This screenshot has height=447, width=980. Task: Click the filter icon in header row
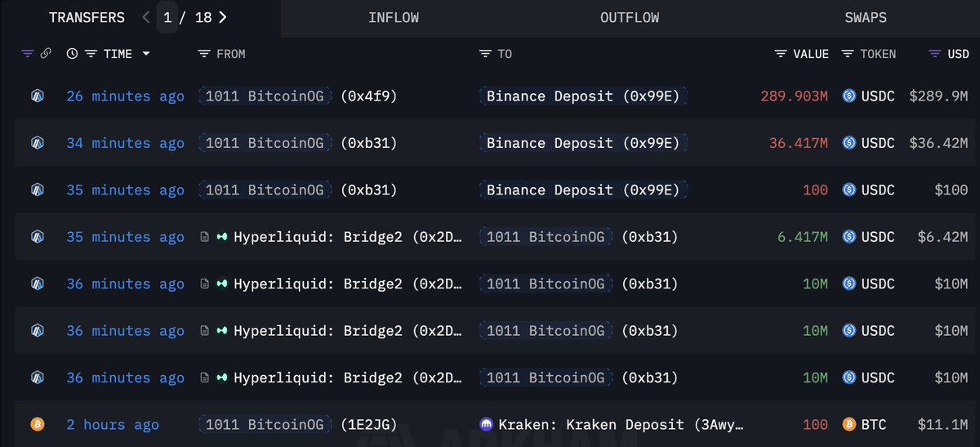pos(28,54)
